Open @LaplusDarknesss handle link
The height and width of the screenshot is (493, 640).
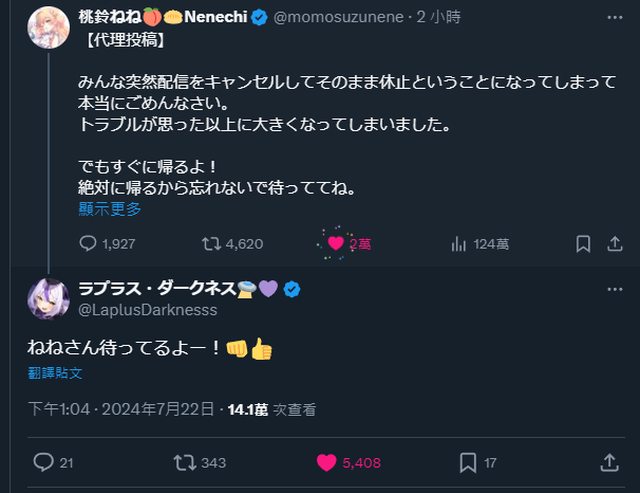(147, 310)
